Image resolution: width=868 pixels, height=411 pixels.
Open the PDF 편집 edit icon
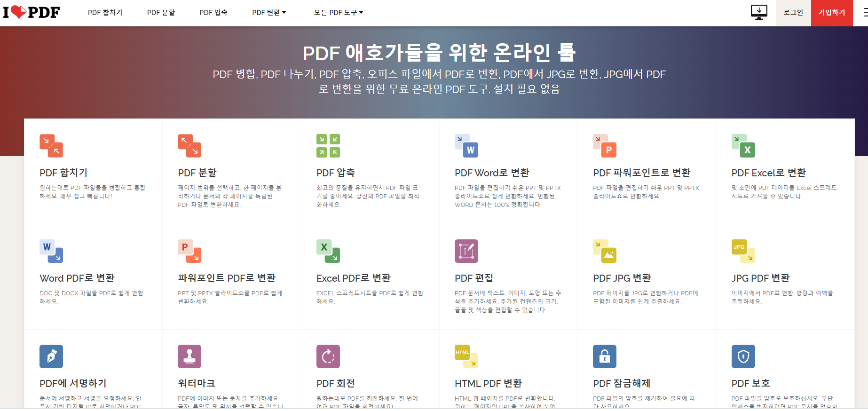[x=466, y=251]
